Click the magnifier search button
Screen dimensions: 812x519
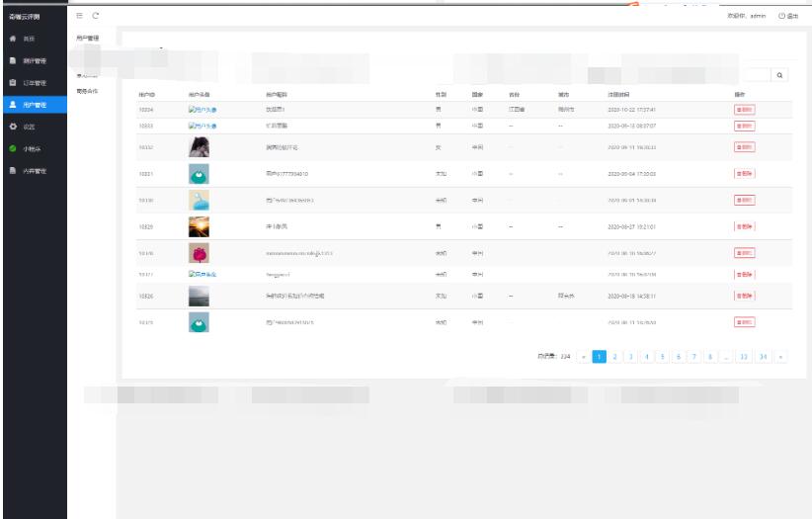tap(780, 74)
